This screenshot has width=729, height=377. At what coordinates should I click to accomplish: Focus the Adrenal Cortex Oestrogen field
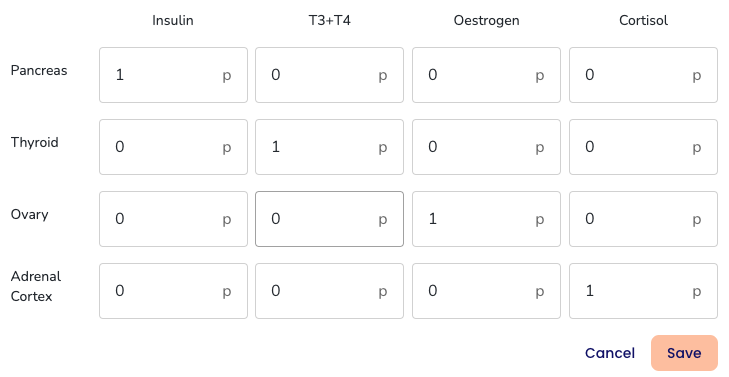(486, 291)
